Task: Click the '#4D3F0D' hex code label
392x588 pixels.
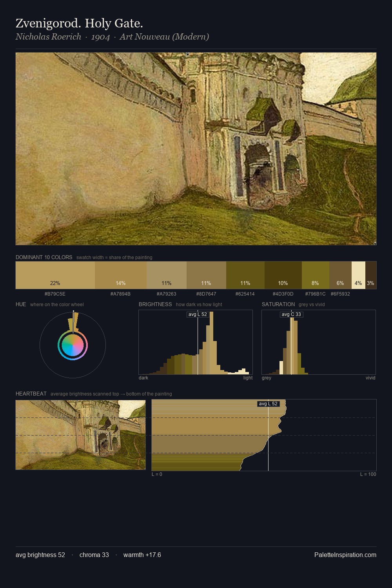Action: [x=283, y=294]
